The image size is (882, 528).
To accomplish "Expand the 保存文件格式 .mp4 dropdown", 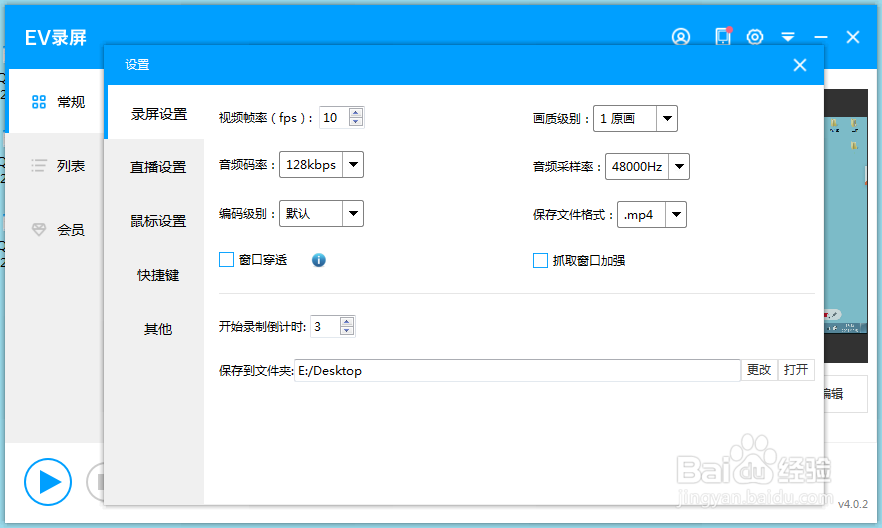I will tap(676, 215).
